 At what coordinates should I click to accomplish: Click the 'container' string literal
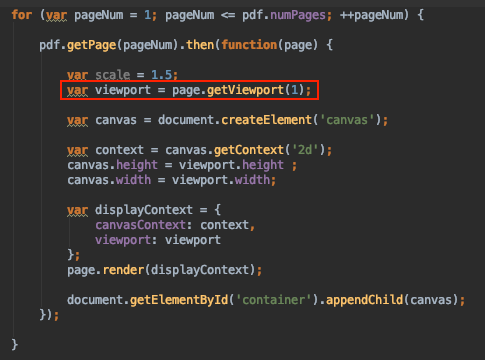tap(273, 300)
